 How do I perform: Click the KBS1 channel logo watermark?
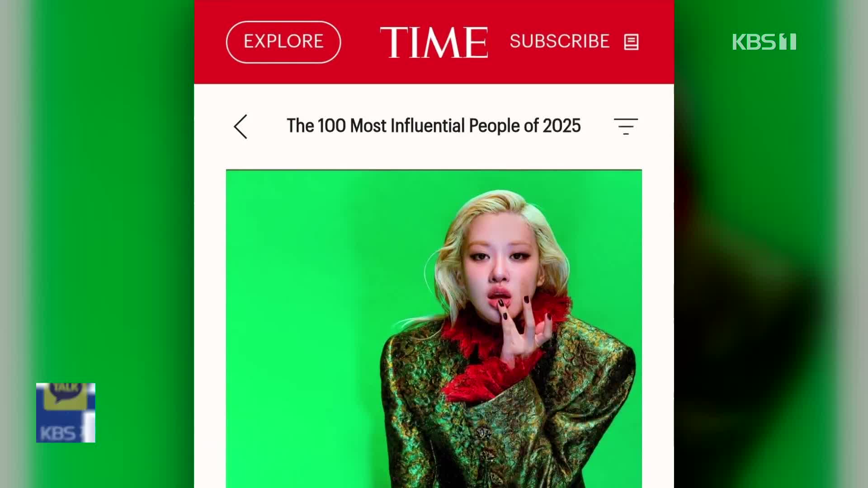point(764,42)
